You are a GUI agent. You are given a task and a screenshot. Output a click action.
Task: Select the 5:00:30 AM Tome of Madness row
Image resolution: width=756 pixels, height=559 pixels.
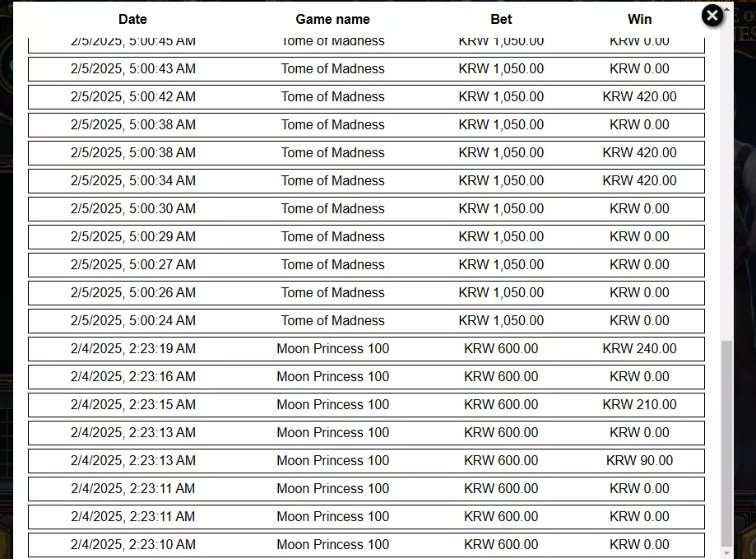point(366,209)
